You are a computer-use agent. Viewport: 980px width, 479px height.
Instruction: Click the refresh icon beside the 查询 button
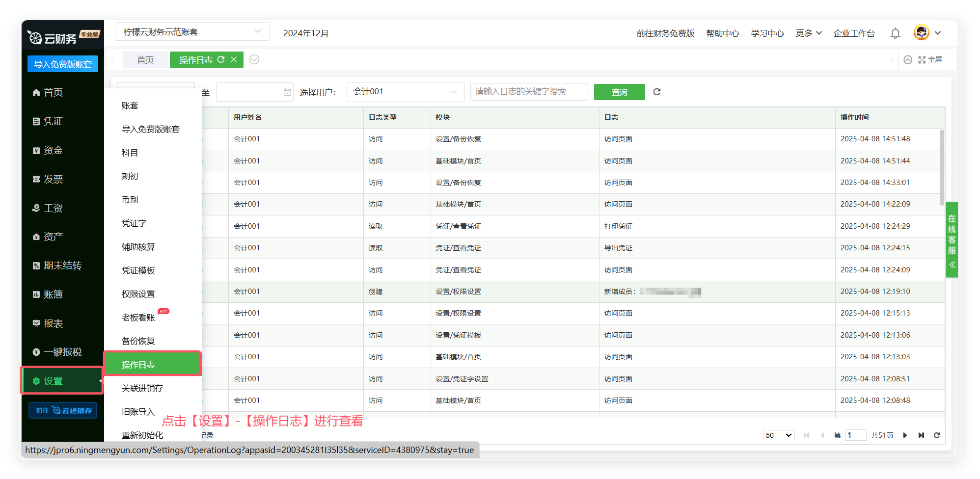[x=657, y=92]
